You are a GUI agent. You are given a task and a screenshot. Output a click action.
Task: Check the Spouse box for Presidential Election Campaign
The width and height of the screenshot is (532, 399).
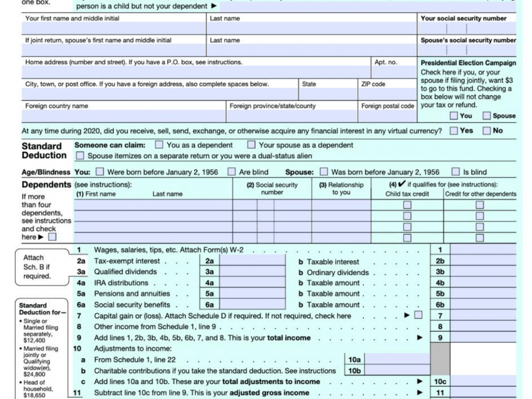pyautogui.click(x=487, y=116)
